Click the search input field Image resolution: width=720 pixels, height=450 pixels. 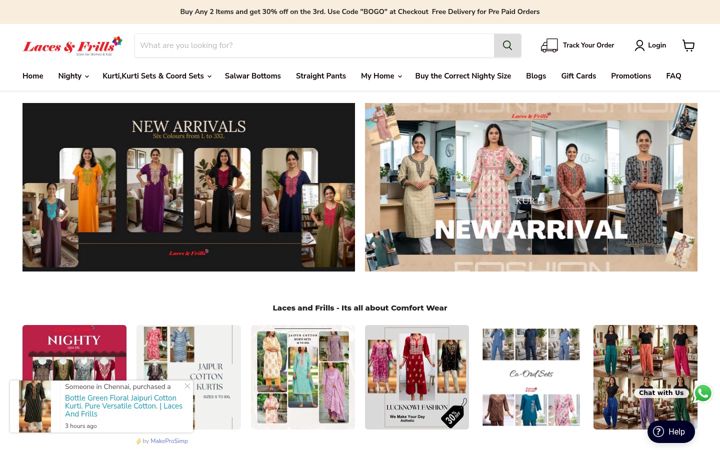click(x=315, y=45)
